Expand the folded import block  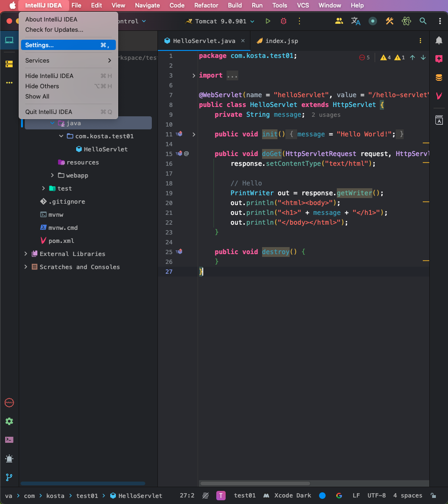tap(193, 76)
